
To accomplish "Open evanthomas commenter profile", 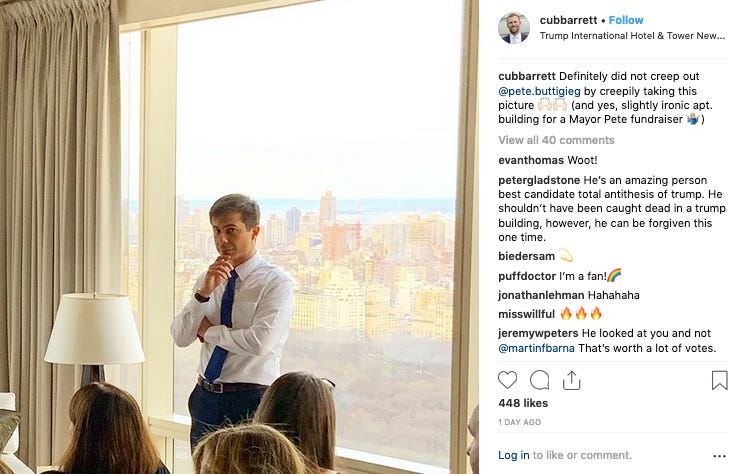I will point(531,160).
